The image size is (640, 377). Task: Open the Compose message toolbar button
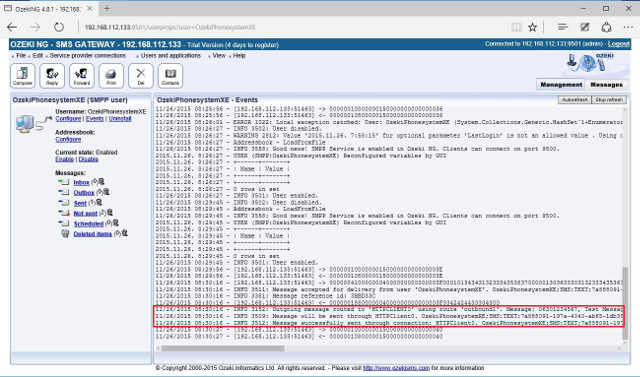(x=22, y=76)
